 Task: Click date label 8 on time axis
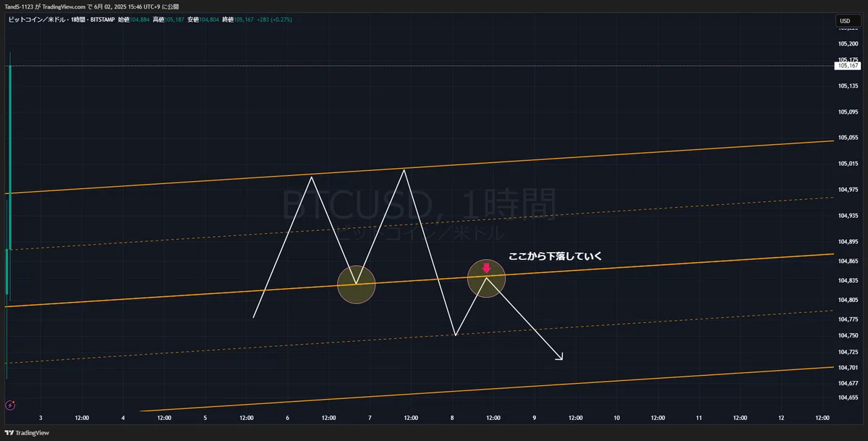click(x=452, y=418)
